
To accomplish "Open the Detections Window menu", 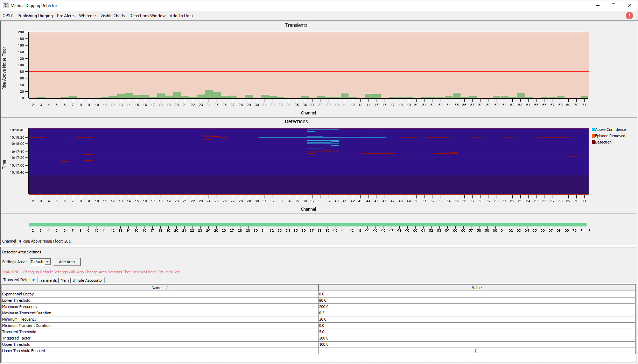I will pyautogui.click(x=147, y=16).
